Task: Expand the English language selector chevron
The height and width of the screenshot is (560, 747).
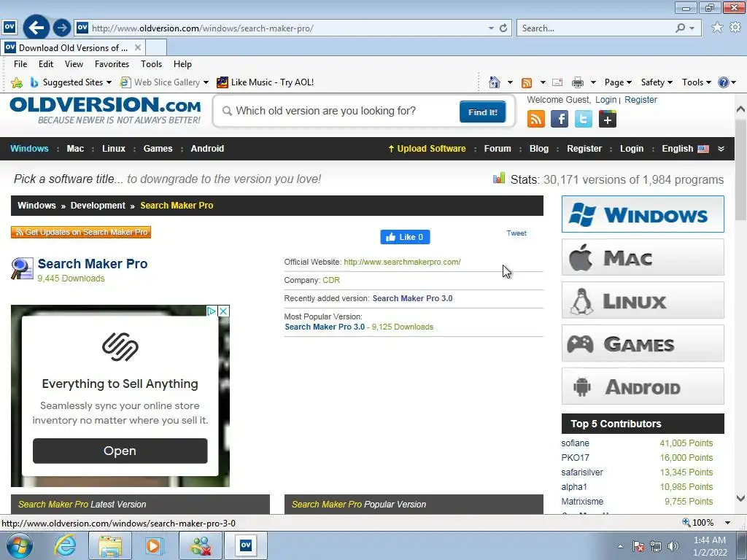Action: [721, 149]
